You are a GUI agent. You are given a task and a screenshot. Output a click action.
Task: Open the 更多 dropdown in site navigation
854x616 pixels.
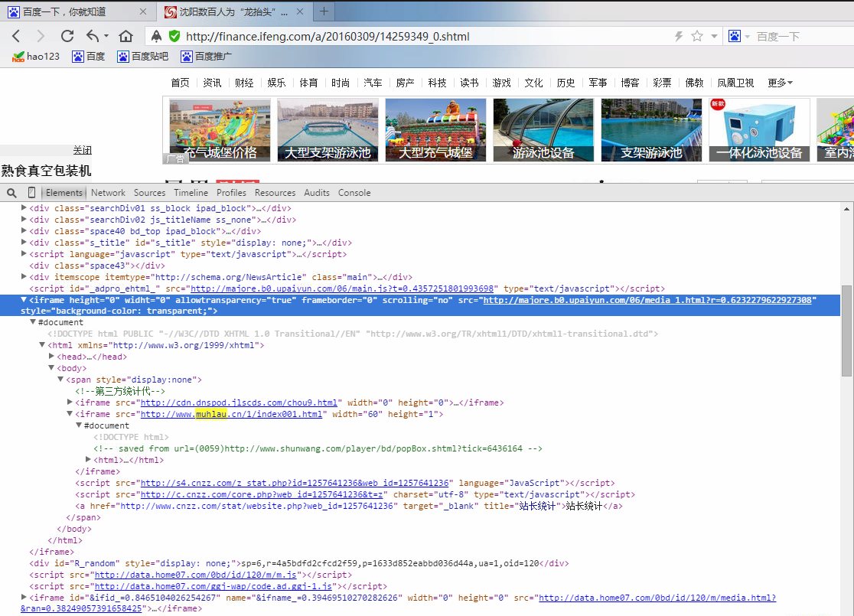pyautogui.click(x=780, y=83)
